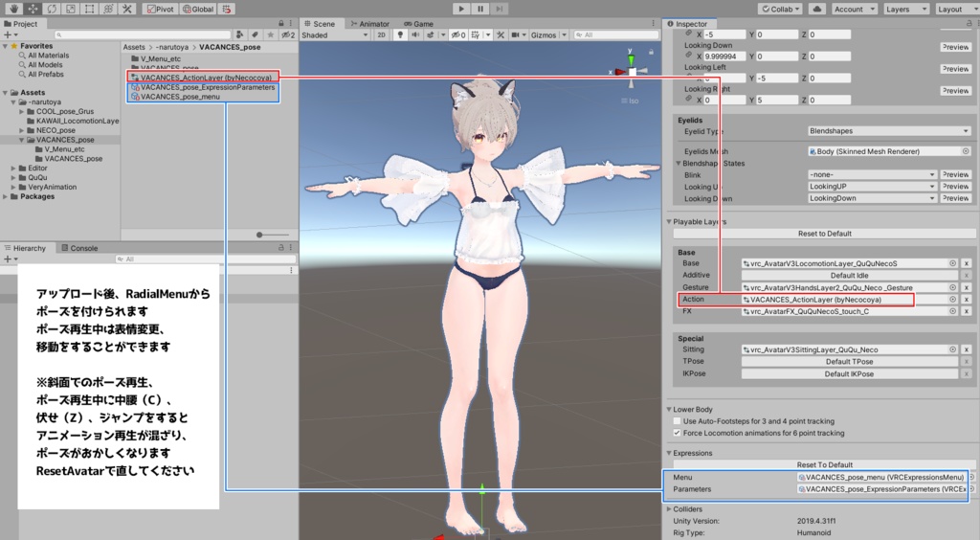
Task: Click Preview for Looking Down rotation
Action: [956, 47]
